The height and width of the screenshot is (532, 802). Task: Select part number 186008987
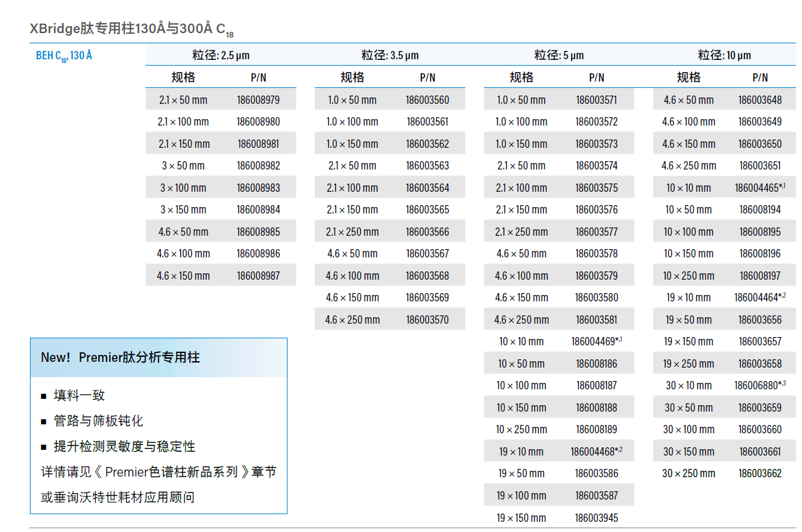point(258,276)
